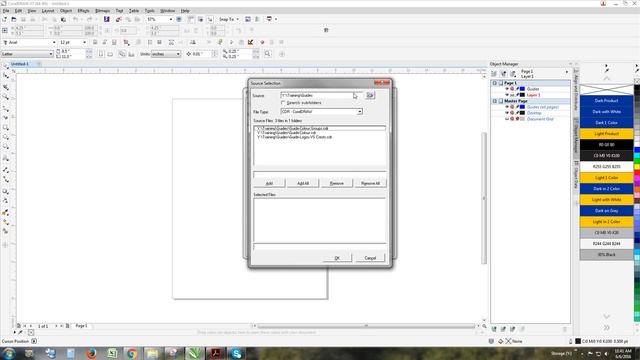Open Chrome from the taskbar
The height and width of the screenshot is (360, 640).
point(131,353)
